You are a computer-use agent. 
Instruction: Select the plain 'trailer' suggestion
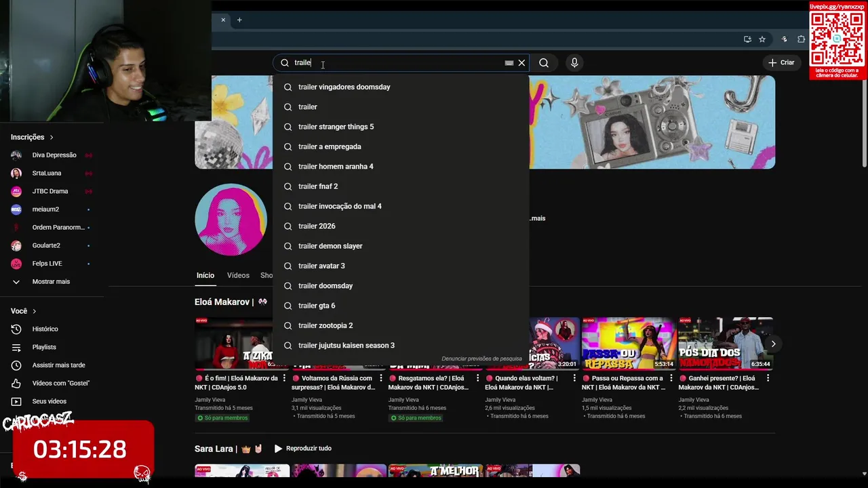(401, 106)
